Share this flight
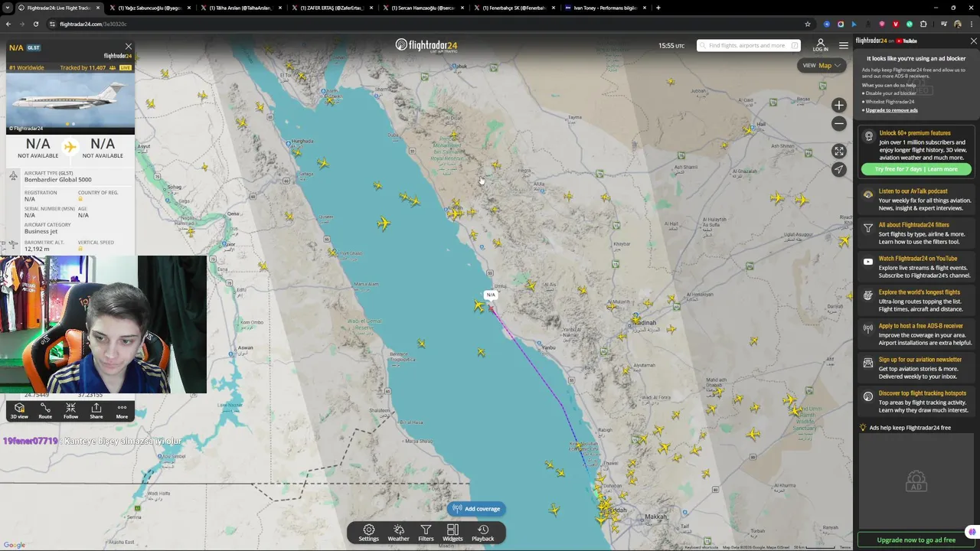 click(x=96, y=411)
